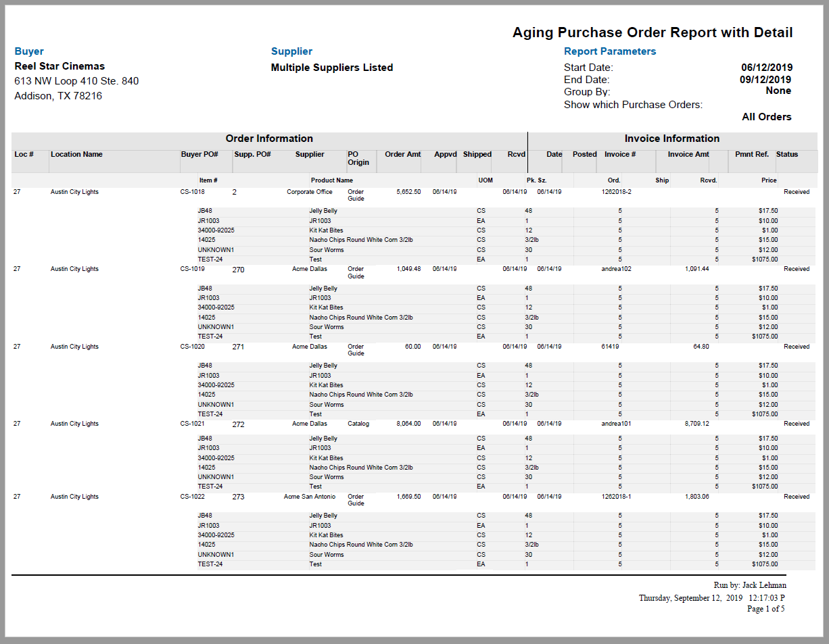Sort by the Supp. PO# column

pyautogui.click(x=253, y=154)
